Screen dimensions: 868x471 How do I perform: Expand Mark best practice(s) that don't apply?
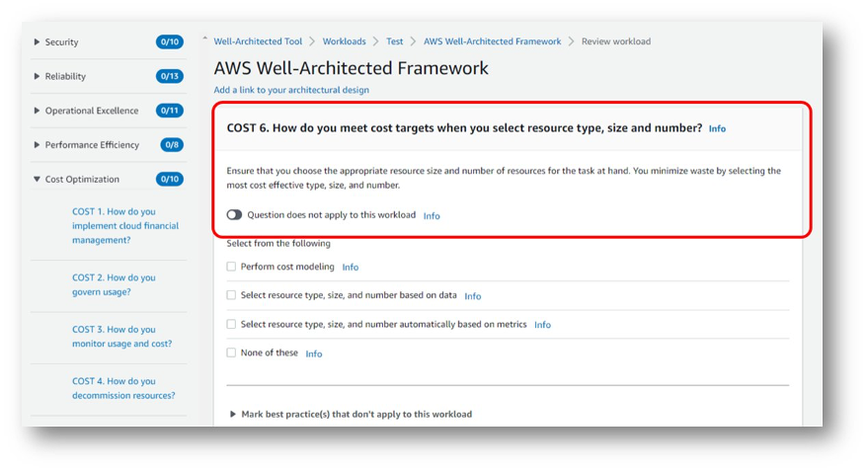232,414
